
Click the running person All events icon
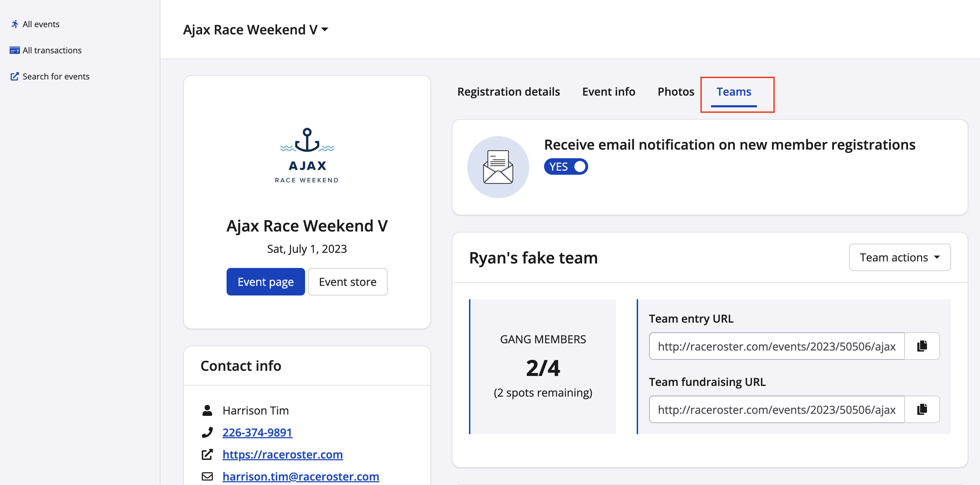coord(14,24)
